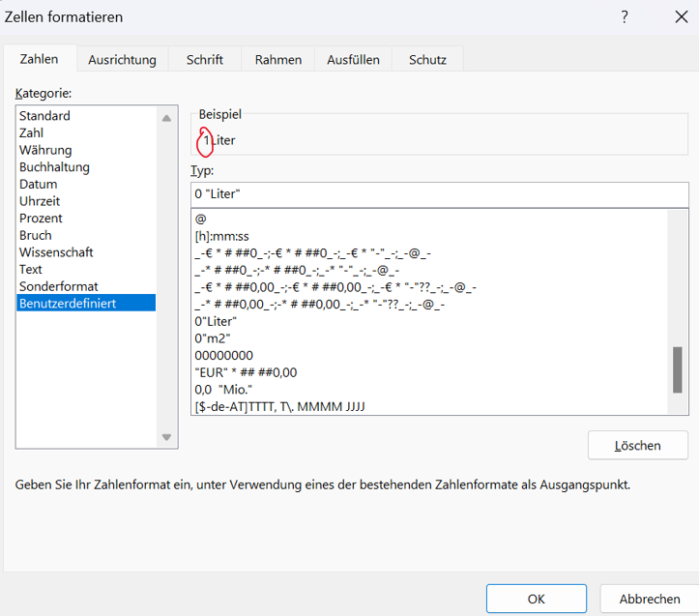Switch to the Ausrichtung tab

pos(122,59)
